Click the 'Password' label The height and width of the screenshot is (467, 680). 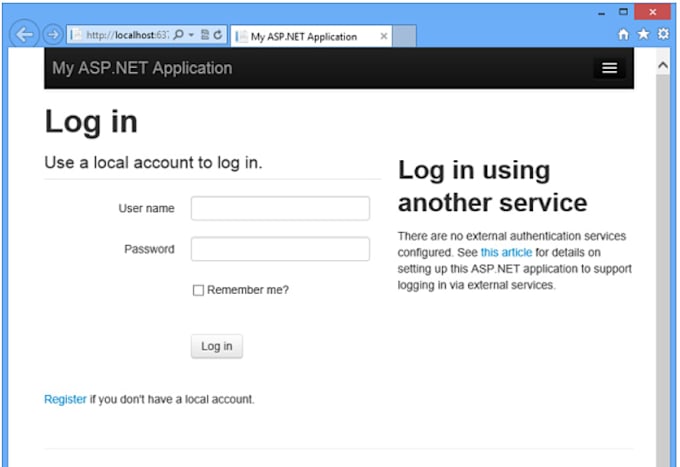[149, 249]
